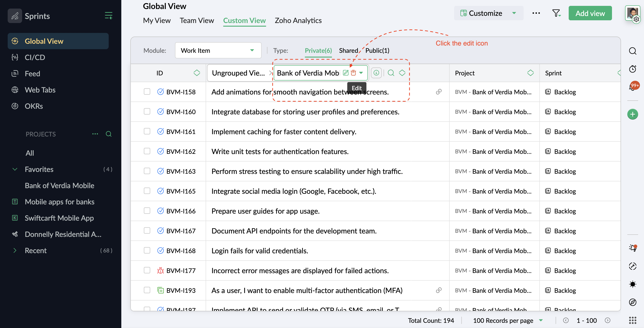Select Global View in the sidebar

[58, 41]
